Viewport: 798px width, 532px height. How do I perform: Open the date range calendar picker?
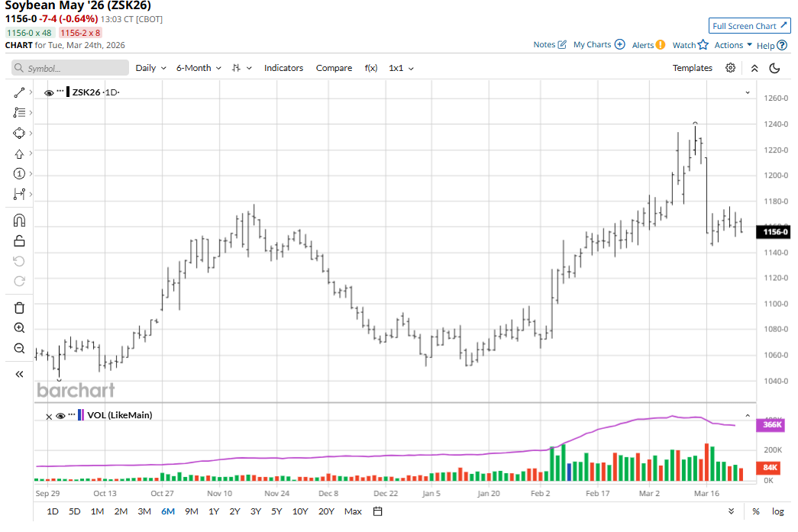pos(378,511)
